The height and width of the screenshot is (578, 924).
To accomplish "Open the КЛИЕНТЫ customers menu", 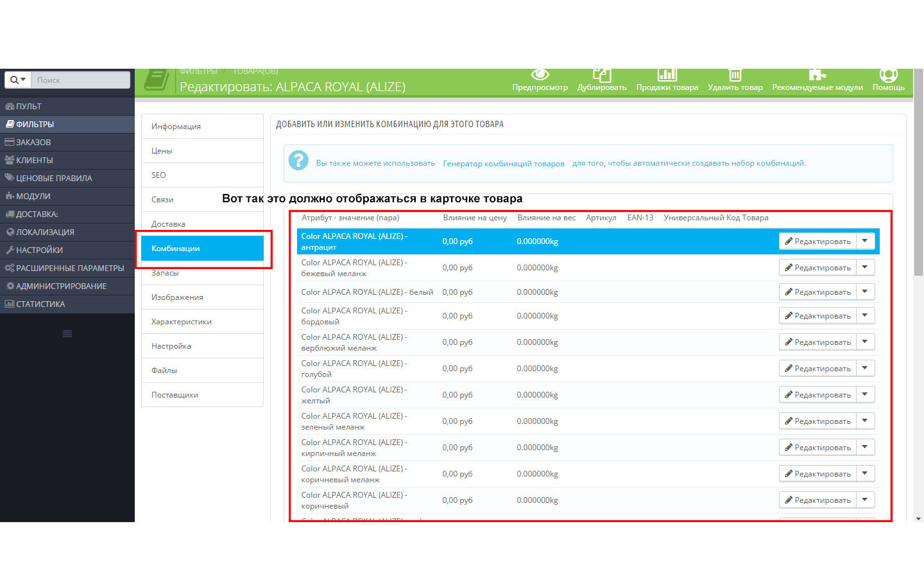I will [x=67, y=160].
